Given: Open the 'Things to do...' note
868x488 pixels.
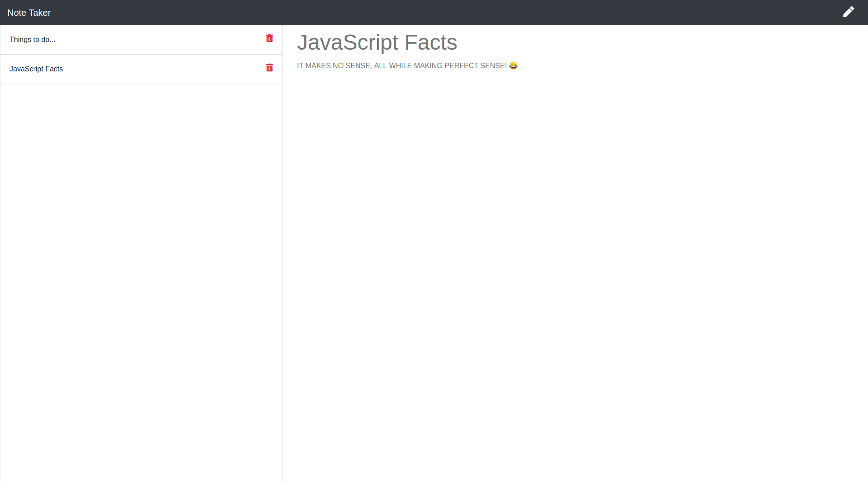Looking at the screenshot, I should tap(33, 40).
